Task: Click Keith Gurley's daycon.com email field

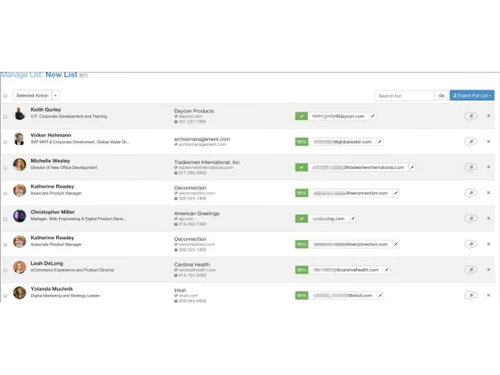Action: (338, 116)
